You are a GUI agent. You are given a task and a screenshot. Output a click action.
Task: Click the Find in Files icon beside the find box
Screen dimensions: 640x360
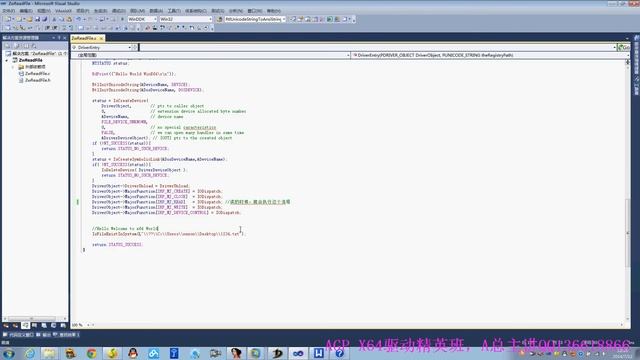click(219, 19)
